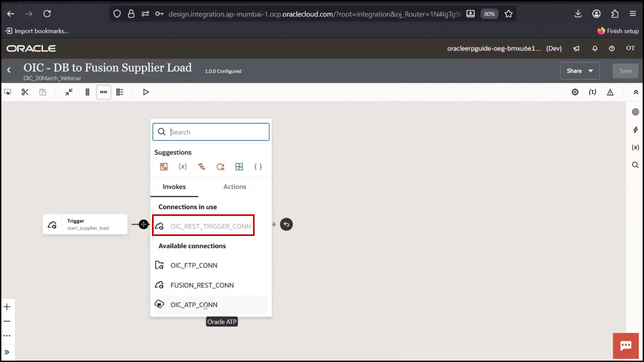Screen dimensions: 644x362
Task: Select the For Each loop suggestion icon
Action: (220, 167)
